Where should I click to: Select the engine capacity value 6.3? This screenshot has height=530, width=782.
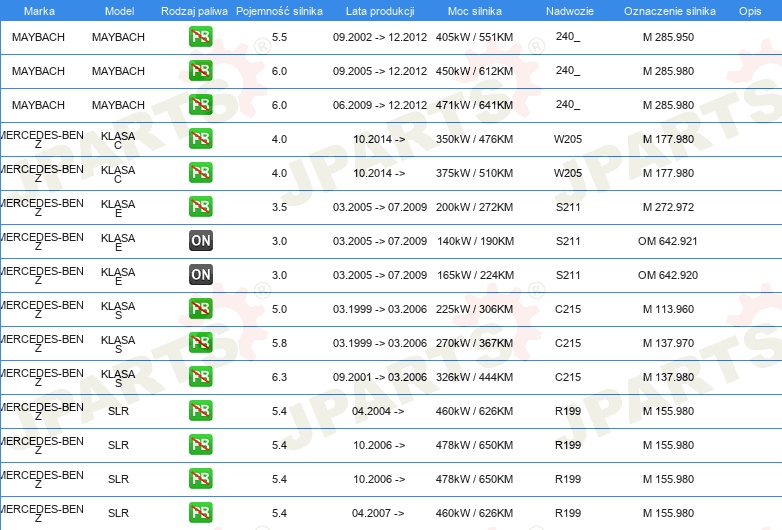(279, 377)
